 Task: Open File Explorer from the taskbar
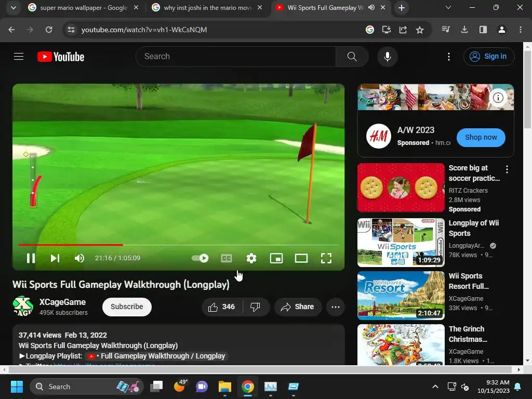click(x=224, y=387)
